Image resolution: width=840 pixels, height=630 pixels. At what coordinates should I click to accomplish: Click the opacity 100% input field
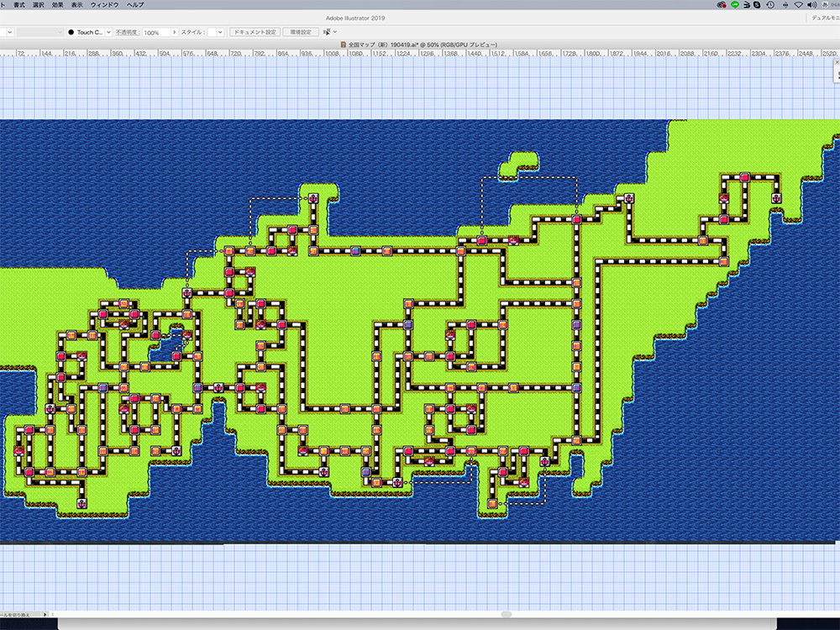point(155,32)
